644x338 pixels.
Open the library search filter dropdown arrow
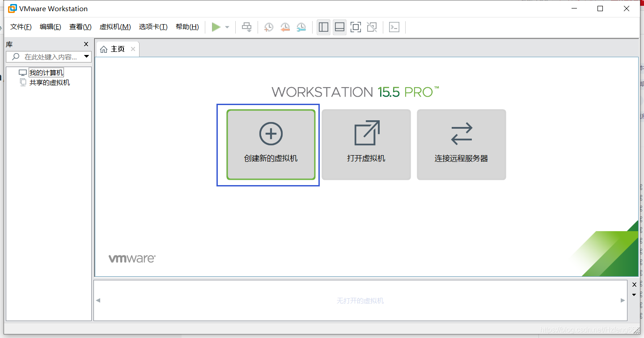tap(87, 57)
